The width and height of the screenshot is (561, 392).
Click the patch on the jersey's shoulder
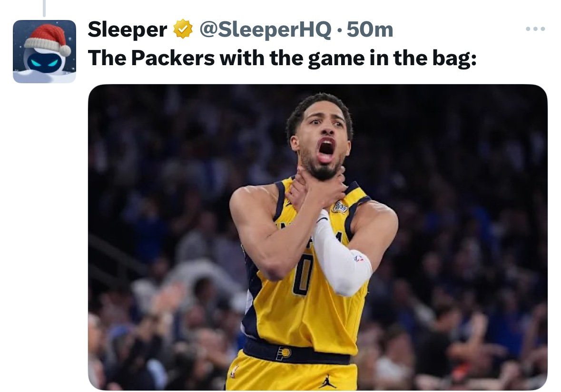340,206
